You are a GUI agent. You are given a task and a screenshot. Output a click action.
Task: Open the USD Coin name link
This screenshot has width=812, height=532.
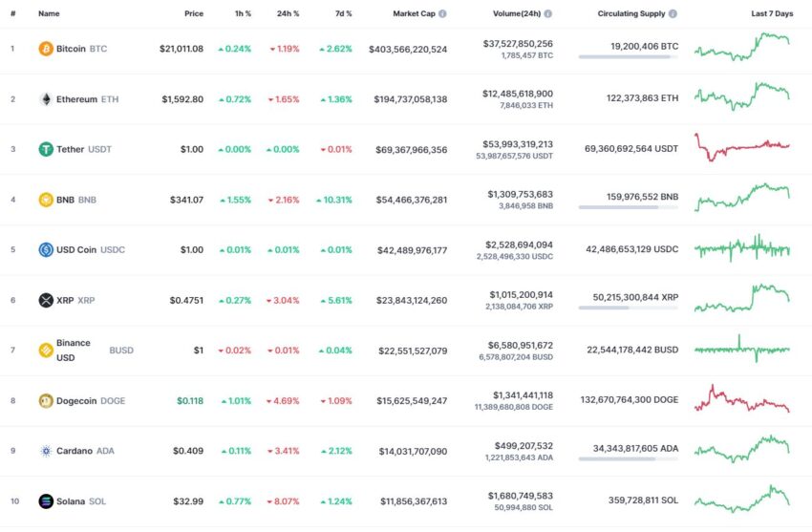click(x=76, y=250)
